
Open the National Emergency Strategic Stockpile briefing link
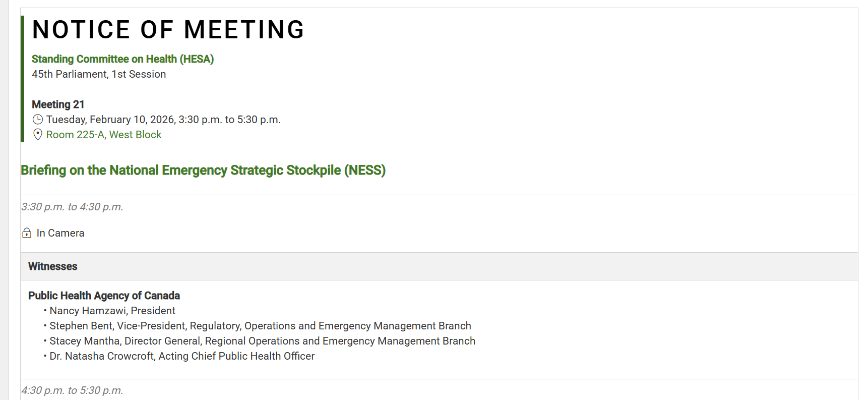203,170
